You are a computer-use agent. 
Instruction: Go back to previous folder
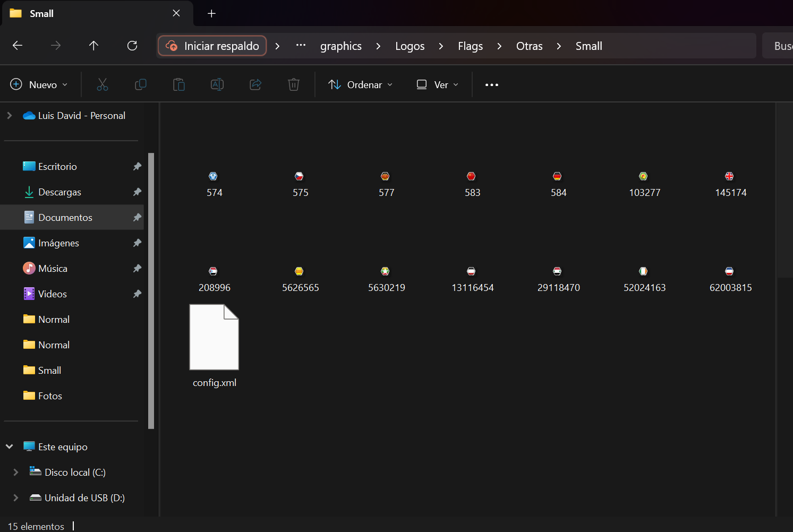click(x=18, y=46)
